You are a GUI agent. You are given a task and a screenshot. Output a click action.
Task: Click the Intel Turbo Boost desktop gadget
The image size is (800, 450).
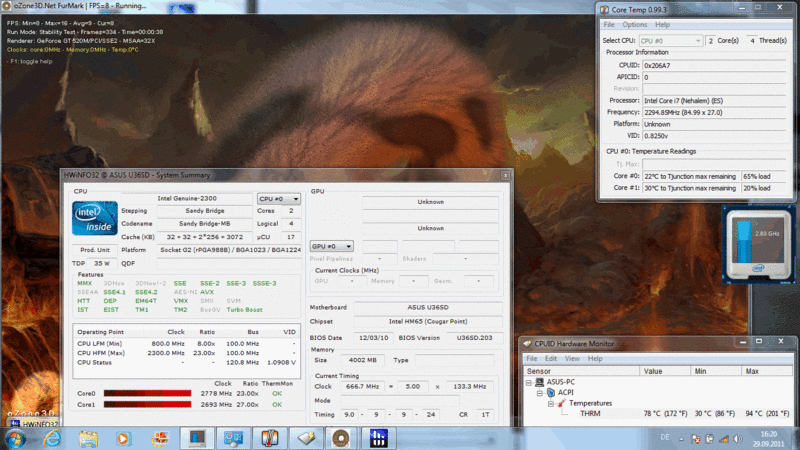pyautogui.click(x=759, y=244)
